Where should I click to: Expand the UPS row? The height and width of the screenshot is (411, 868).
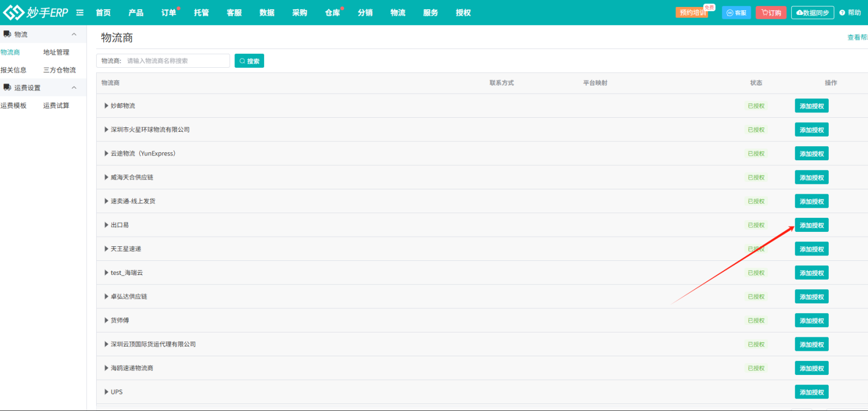(106, 392)
